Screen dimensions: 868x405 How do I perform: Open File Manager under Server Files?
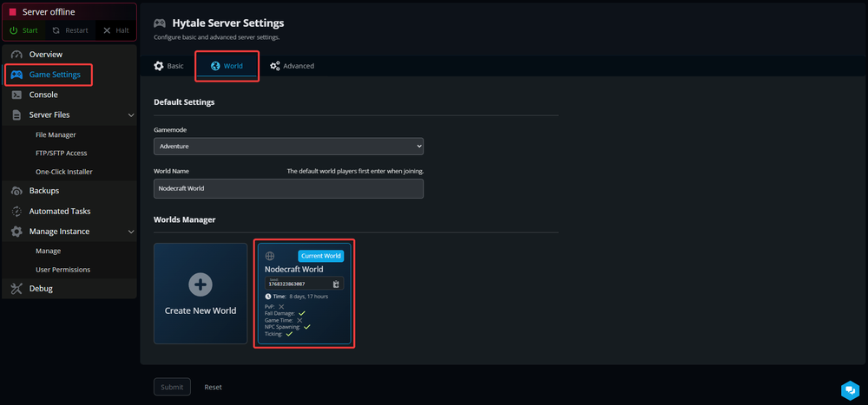click(56, 134)
